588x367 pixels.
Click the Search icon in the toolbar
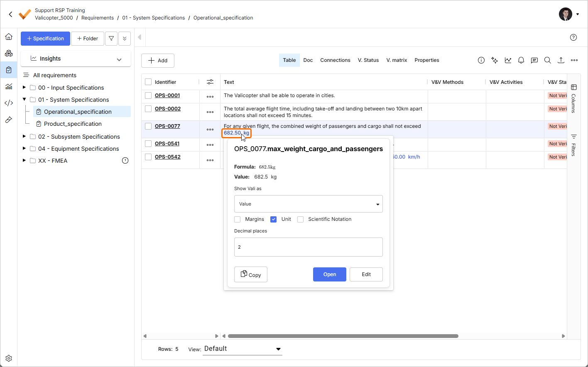click(548, 60)
